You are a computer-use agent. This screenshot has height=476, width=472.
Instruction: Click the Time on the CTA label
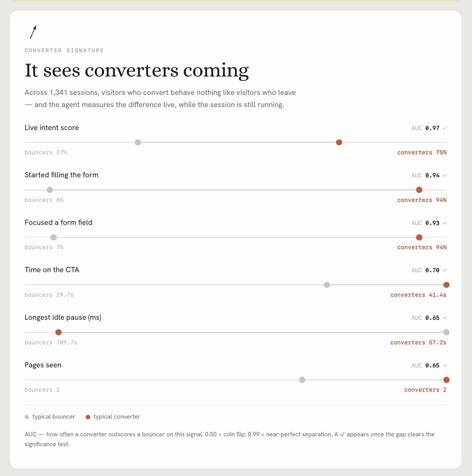[52, 270]
